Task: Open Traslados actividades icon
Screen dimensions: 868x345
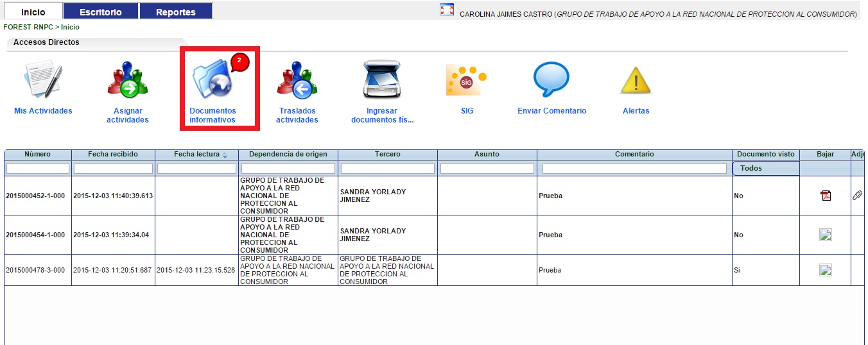Action: (x=297, y=80)
